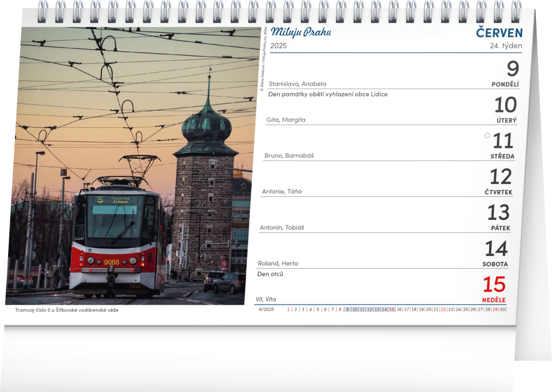The width and height of the screenshot is (552, 392).
Task: Click the STŘEDA weekday label
Action: click(502, 156)
